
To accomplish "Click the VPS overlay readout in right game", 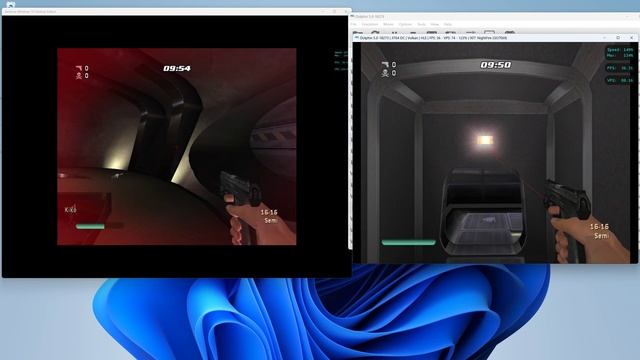I will (620, 80).
